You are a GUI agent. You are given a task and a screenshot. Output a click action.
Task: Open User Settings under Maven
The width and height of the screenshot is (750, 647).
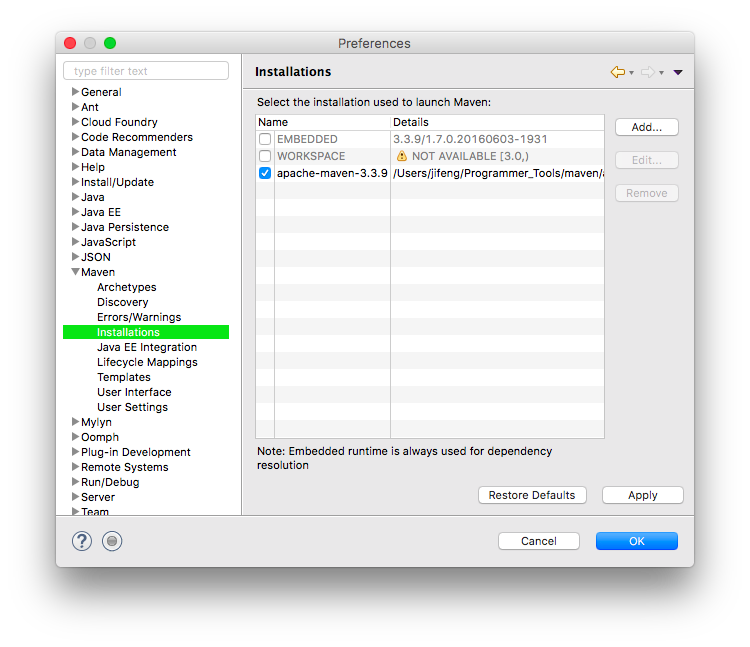pyautogui.click(x=132, y=407)
